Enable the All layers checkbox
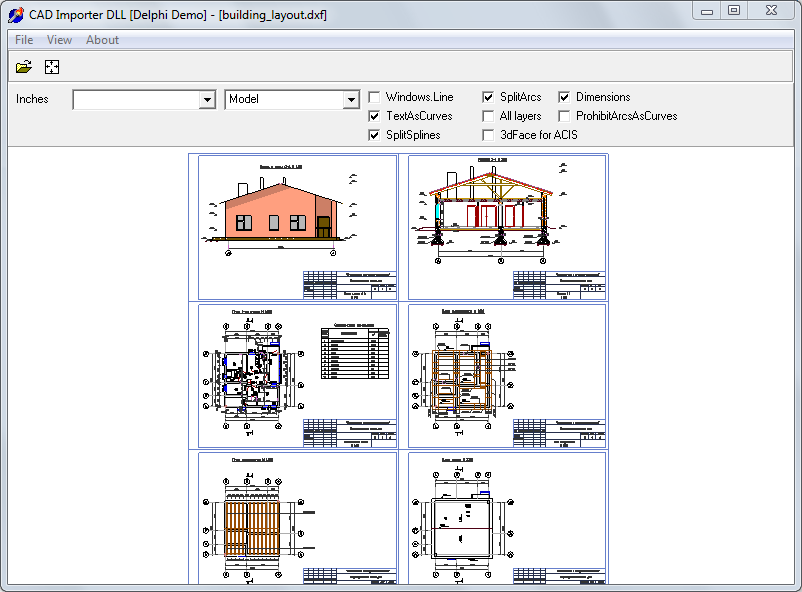The width and height of the screenshot is (802, 592). pyautogui.click(x=488, y=116)
